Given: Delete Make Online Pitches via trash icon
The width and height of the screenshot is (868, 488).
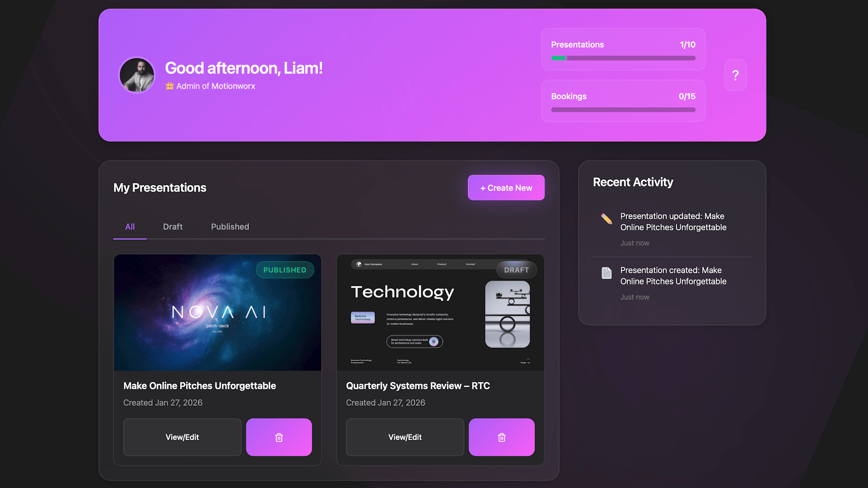Looking at the screenshot, I should (278, 437).
